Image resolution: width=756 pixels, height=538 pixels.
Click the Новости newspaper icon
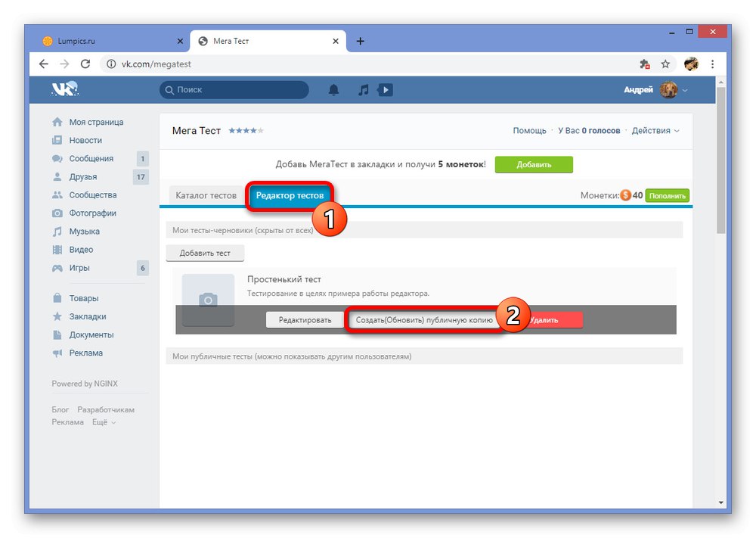[x=57, y=141]
